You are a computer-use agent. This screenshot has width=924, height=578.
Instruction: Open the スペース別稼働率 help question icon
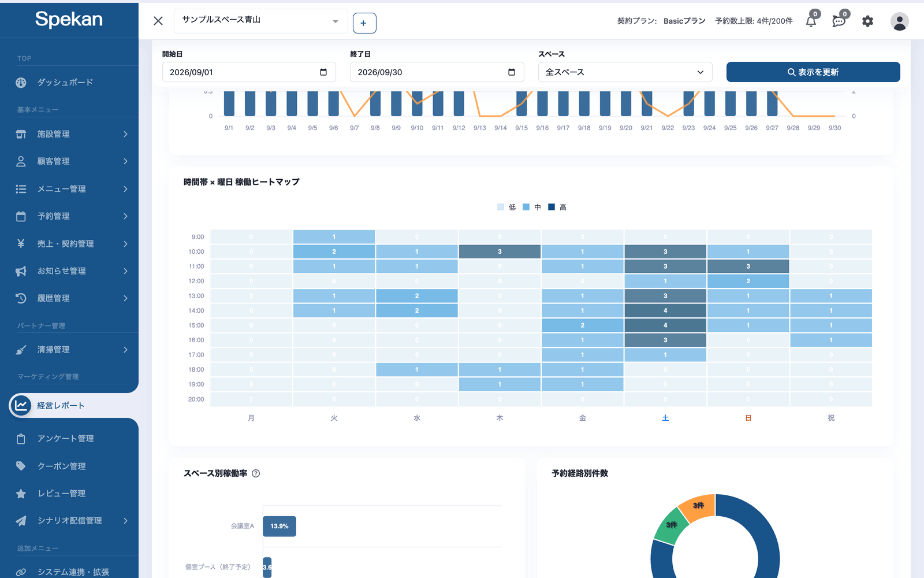coord(256,473)
